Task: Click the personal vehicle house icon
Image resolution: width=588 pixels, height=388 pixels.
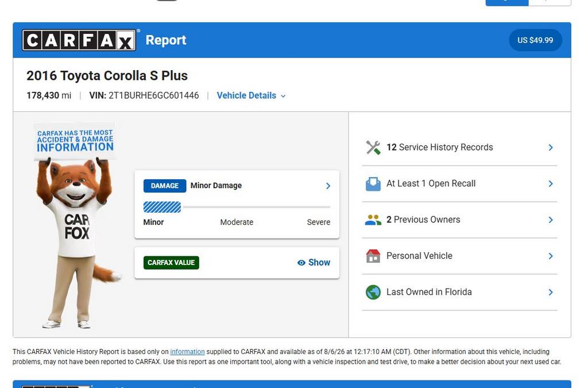Action: pos(373,256)
